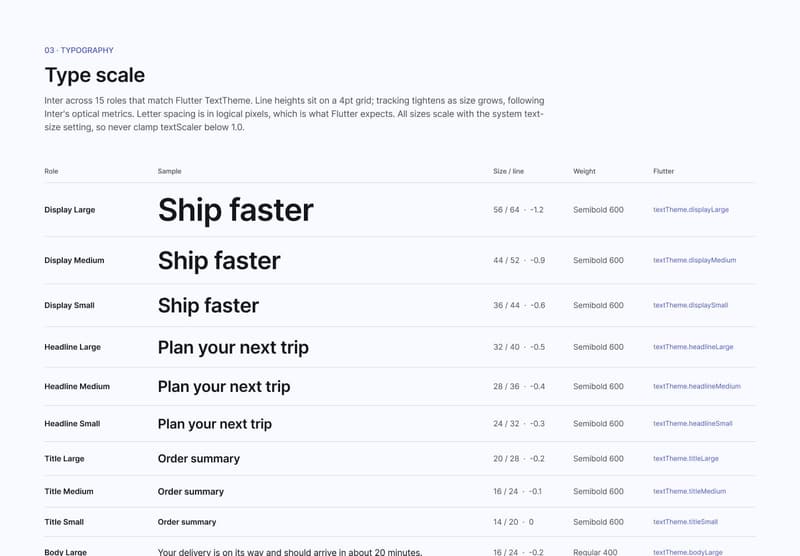Click the Role column header

click(x=51, y=171)
